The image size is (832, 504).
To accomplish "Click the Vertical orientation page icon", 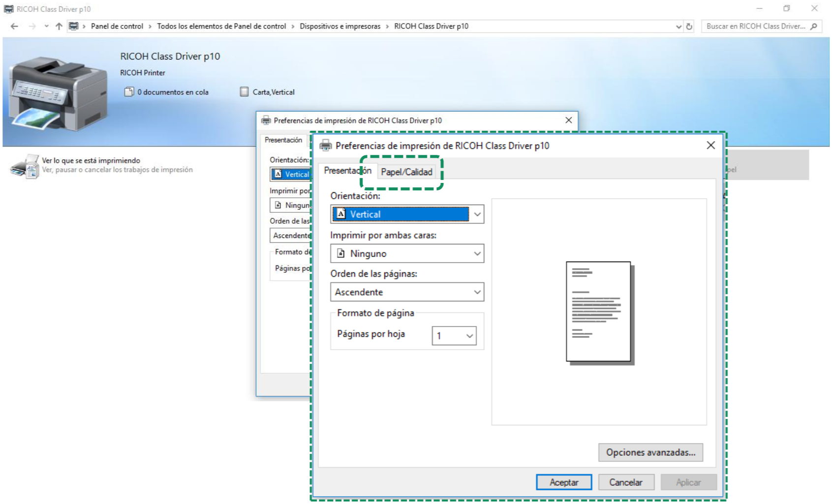I will click(340, 214).
